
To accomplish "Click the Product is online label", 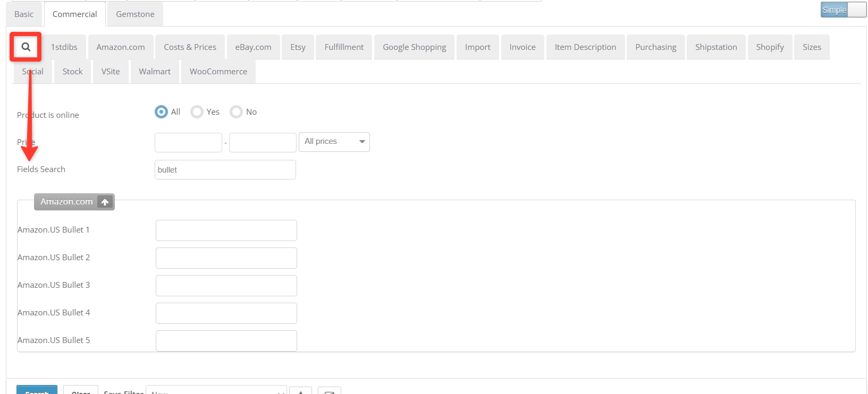I will click(48, 115).
